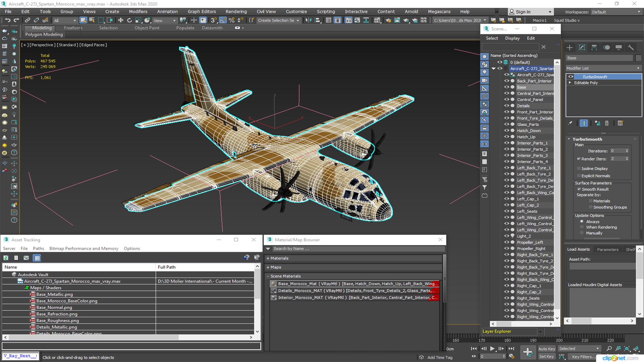Disable the Smooth Result checkbox
Viewport: 644px width, 362px height.
click(579, 189)
